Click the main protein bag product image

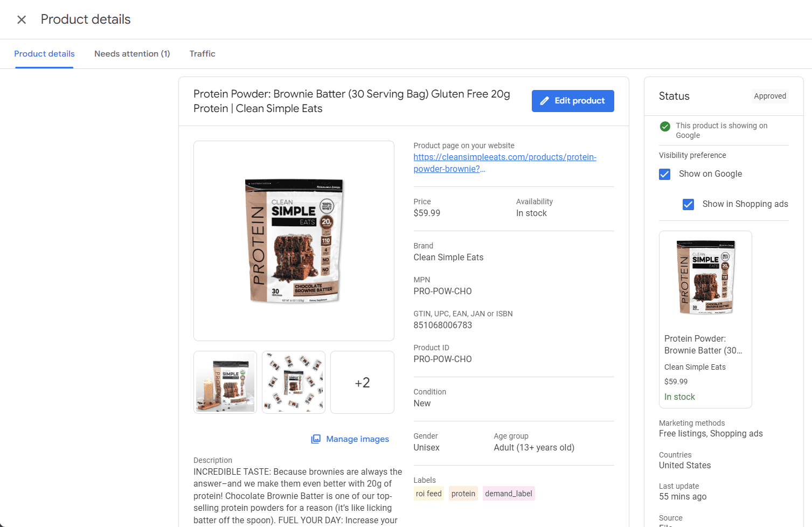pyautogui.click(x=294, y=241)
